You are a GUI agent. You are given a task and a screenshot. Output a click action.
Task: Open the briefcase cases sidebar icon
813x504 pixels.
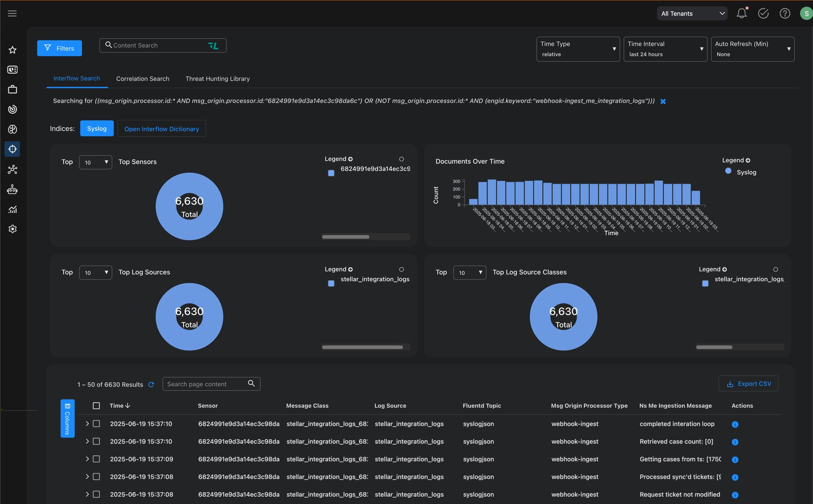pos(13,90)
